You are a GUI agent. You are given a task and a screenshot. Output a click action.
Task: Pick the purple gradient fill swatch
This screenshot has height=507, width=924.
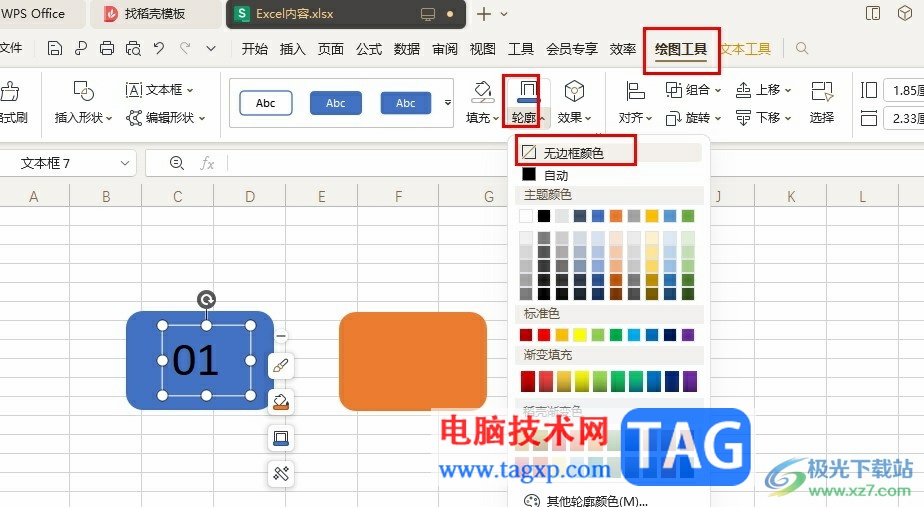tap(689, 381)
